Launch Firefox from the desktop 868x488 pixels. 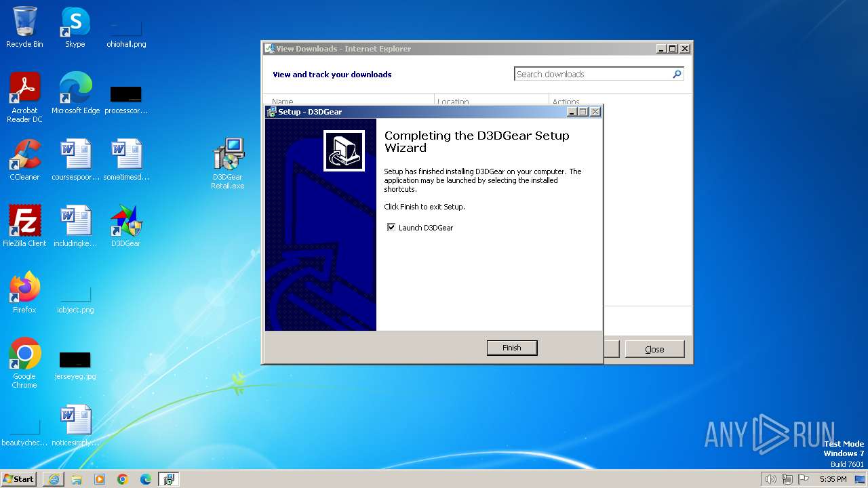[x=24, y=292]
